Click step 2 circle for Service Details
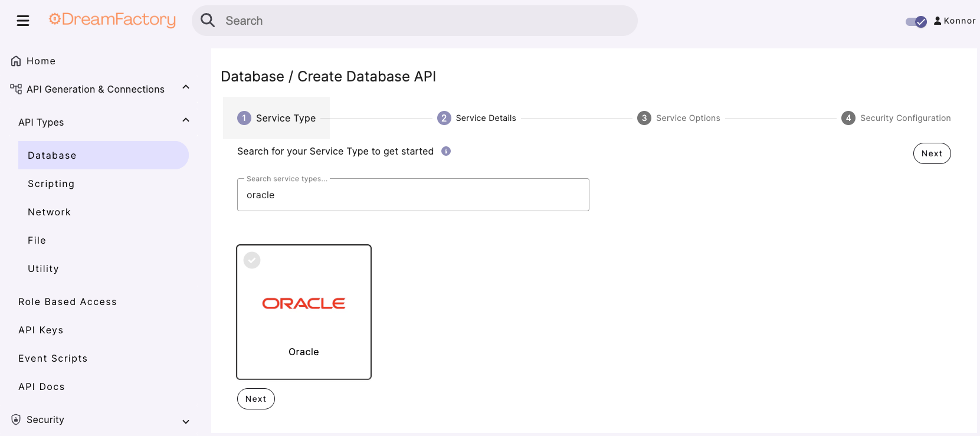The image size is (980, 436). [x=444, y=118]
